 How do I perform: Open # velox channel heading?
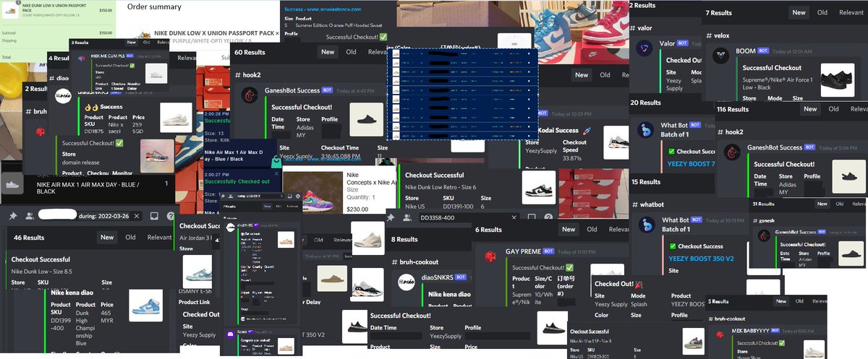[x=718, y=35]
